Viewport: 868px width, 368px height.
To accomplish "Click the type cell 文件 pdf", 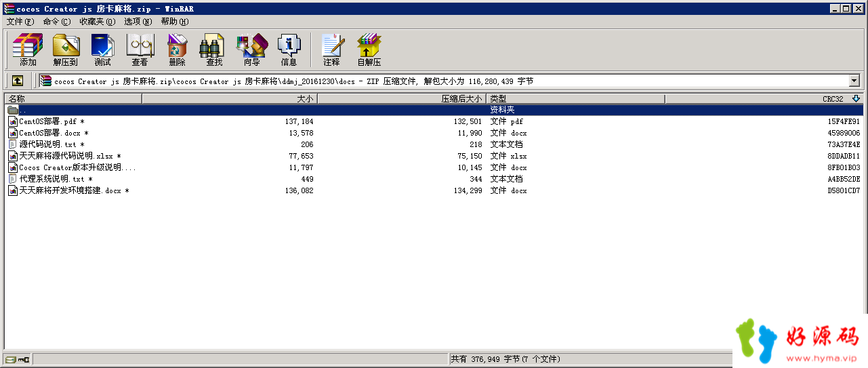I will coord(506,121).
